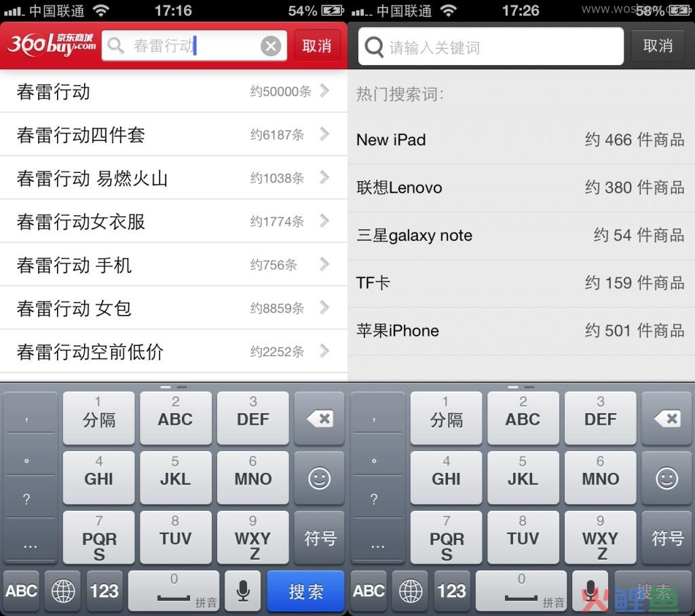Open emoji with smiley key on left keyboard
Viewport: 695px width, 616px height.
click(x=319, y=478)
